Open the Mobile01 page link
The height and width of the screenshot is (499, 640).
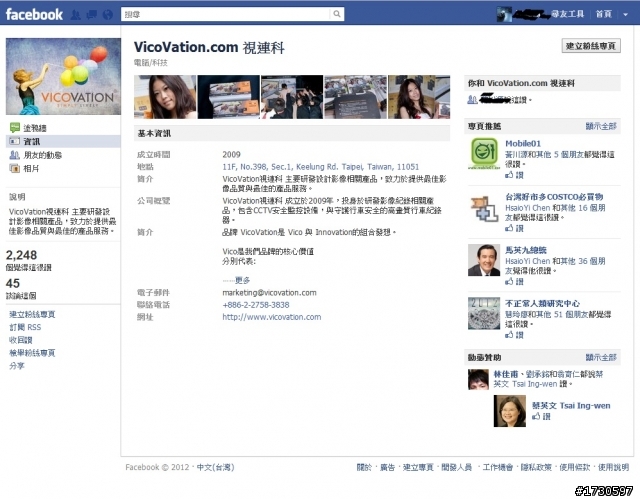523,144
